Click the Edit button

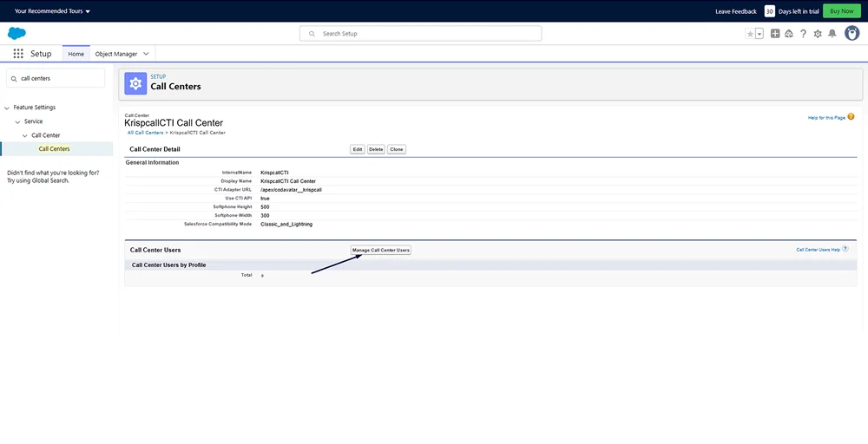click(x=358, y=149)
